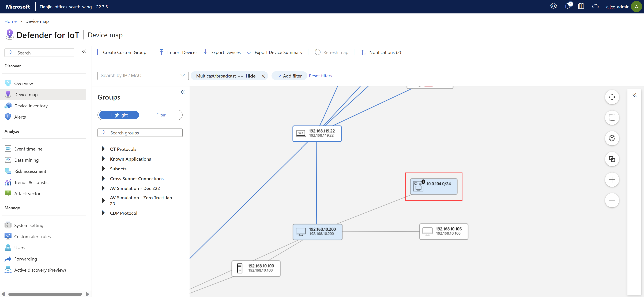Toggle Highlight mode in Groups panel
This screenshot has height=297, width=644.
119,115
